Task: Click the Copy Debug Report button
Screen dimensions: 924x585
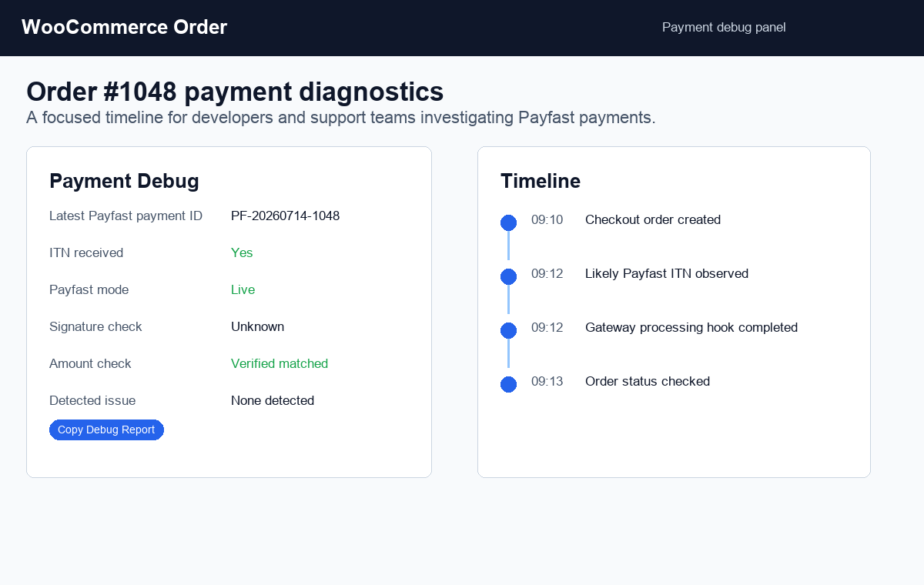Action: click(106, 430)
